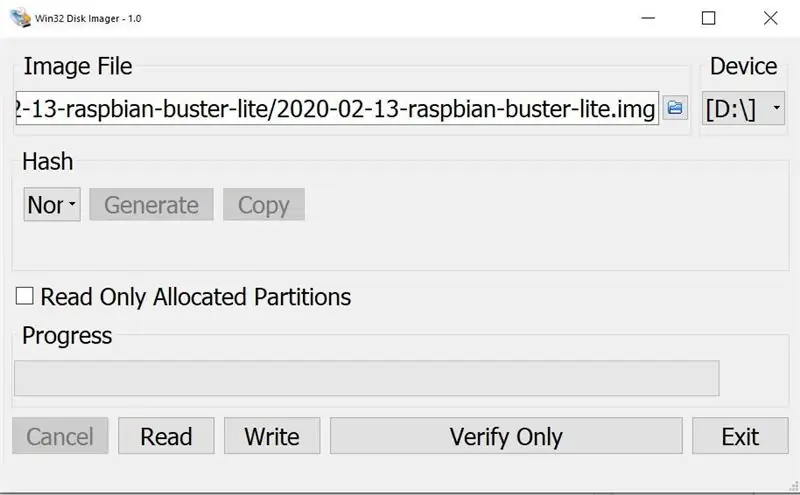Click the Copy hash button
The height and width of the screenshot is (495, 800).
264,205
